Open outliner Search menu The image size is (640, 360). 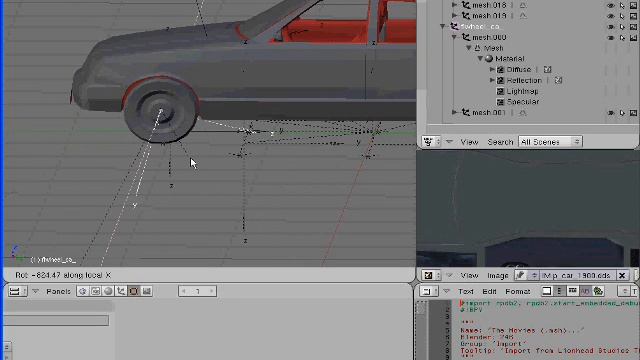500,142
